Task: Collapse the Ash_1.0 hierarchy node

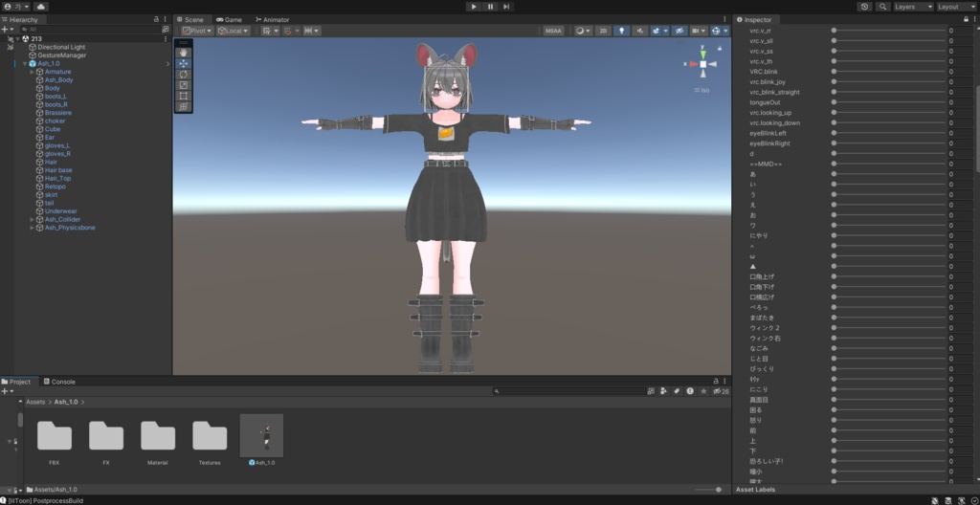Action: coord(24,64)
